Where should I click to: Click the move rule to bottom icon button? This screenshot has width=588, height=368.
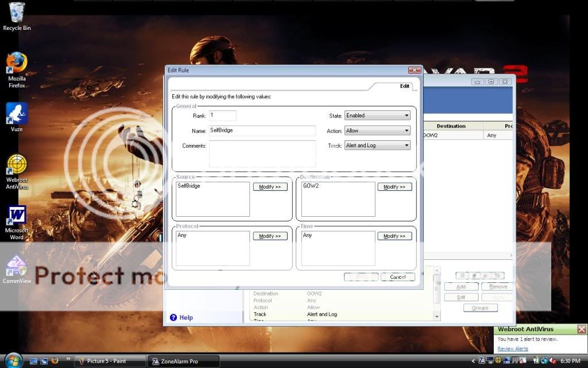[x=498, y=275]
